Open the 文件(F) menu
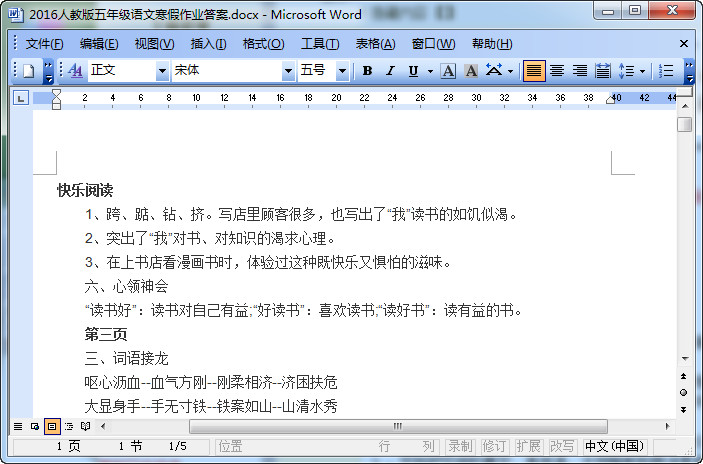 point(44,44)
